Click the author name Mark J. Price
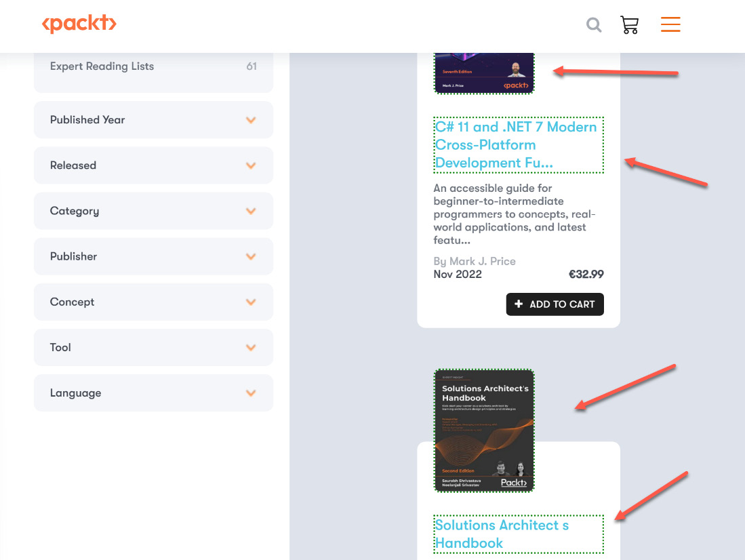Image resolution: width=745 pixels, height=560 pixels. pyautogui.click(x=482, y=262)
